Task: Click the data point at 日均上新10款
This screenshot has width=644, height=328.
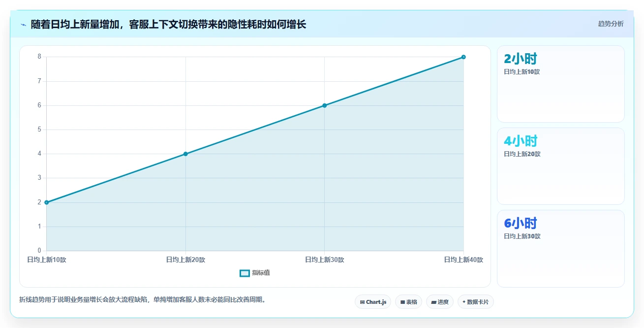Action: (x=47, y=202)
